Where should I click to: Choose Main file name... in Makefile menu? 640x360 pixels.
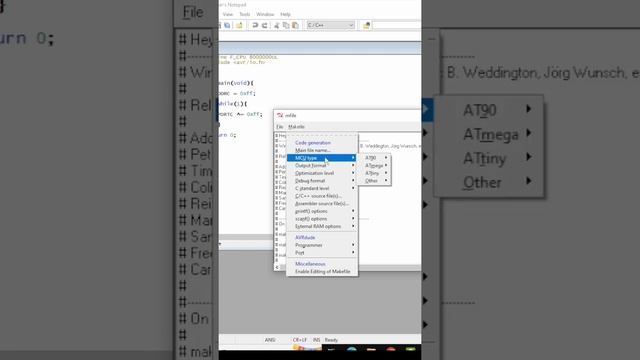point(322,150)
